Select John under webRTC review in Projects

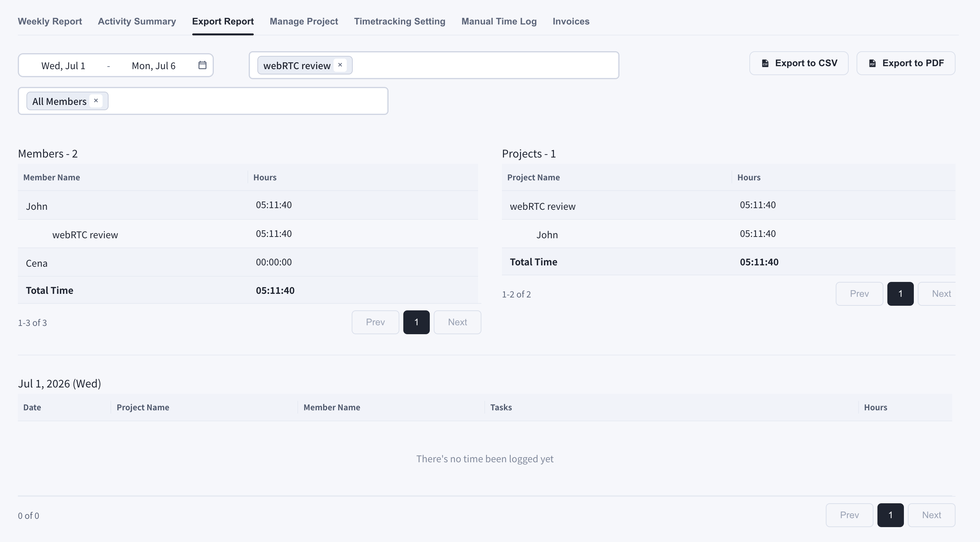pyautogui.click(x=729, y=234)
